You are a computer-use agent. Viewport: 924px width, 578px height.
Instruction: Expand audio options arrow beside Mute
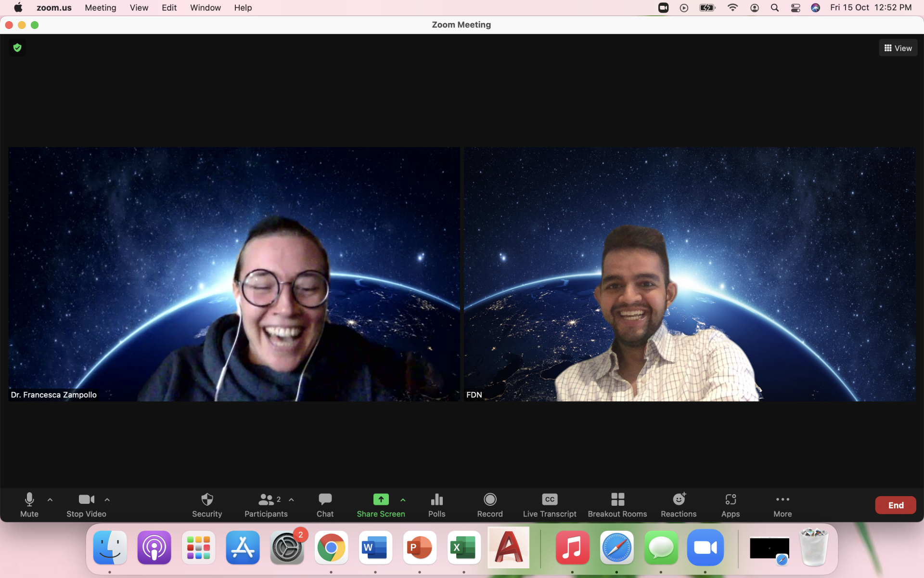coord(50,499)
